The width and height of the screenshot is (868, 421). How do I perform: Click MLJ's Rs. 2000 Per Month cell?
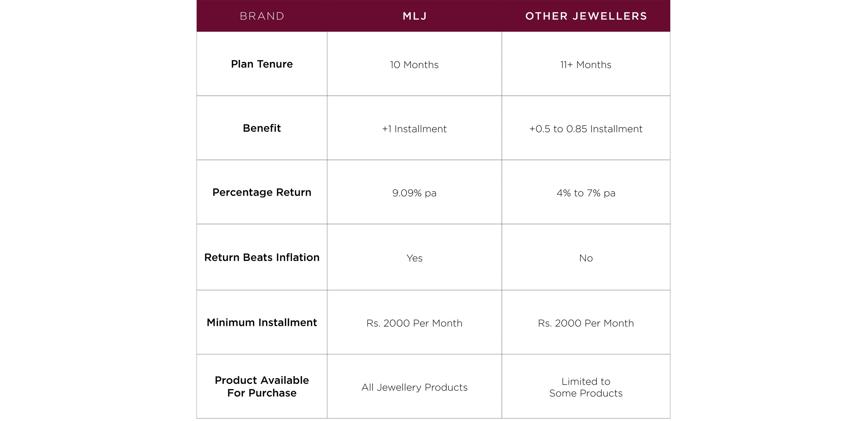tap(414, 323)
